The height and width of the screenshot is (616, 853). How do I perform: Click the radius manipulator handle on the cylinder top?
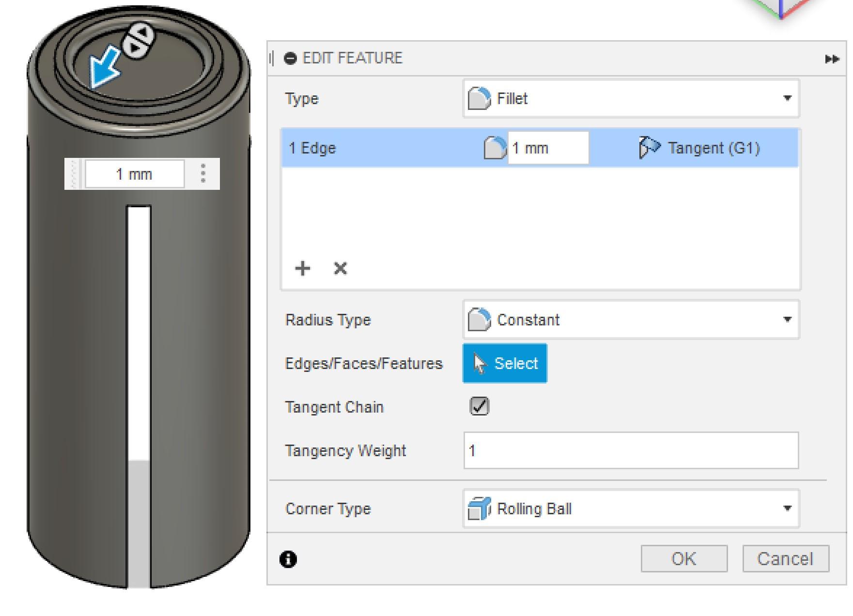pos(139,40)
